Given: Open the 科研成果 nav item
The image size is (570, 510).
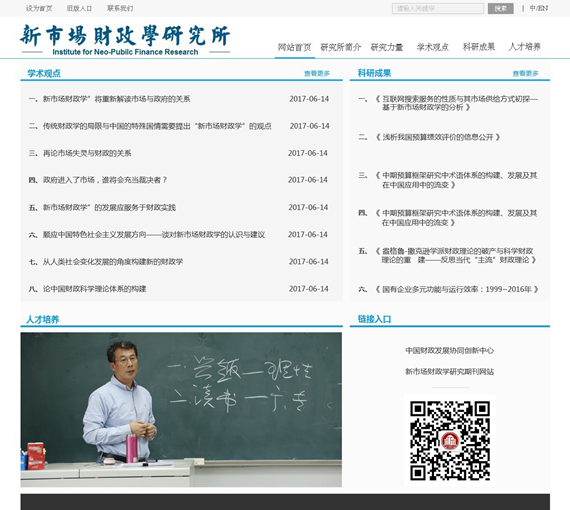Looking at the screenshot, I should coord(479,47).
